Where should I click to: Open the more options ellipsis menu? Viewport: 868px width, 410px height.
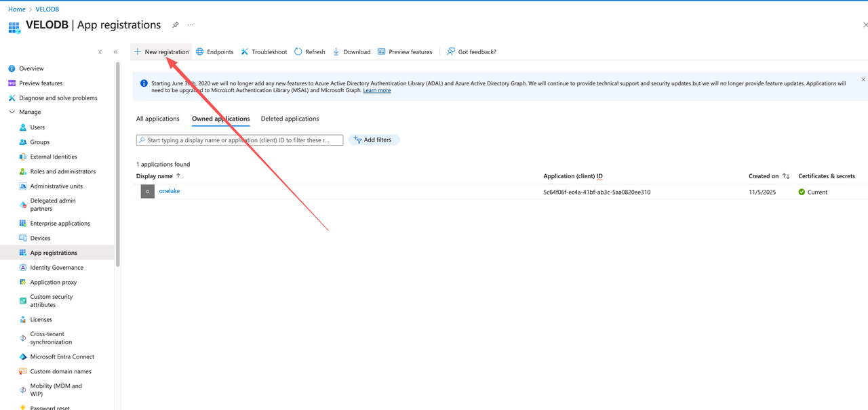point(191,25)
